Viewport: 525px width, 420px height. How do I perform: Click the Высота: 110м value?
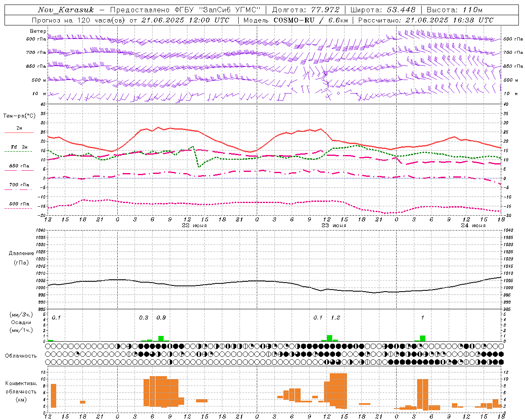click(454, 10)
